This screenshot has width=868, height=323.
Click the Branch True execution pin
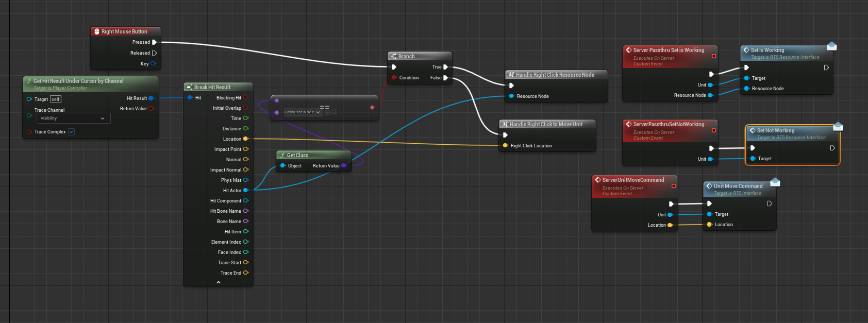click(446, 67)
